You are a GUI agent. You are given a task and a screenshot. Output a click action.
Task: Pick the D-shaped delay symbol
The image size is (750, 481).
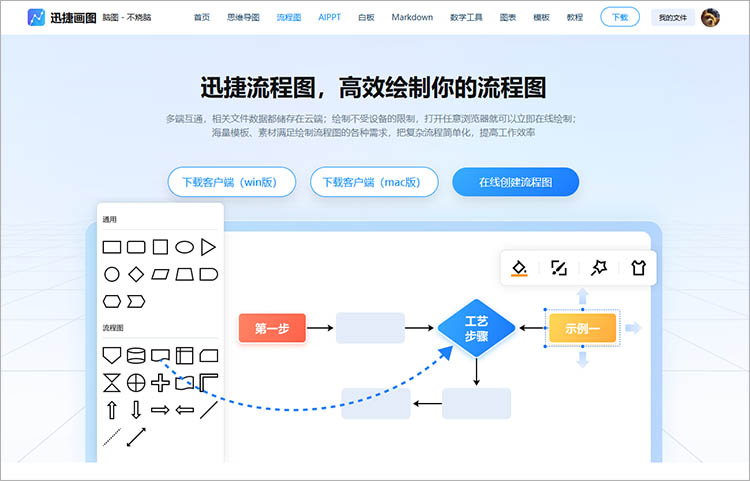click(x=209, y=274)
